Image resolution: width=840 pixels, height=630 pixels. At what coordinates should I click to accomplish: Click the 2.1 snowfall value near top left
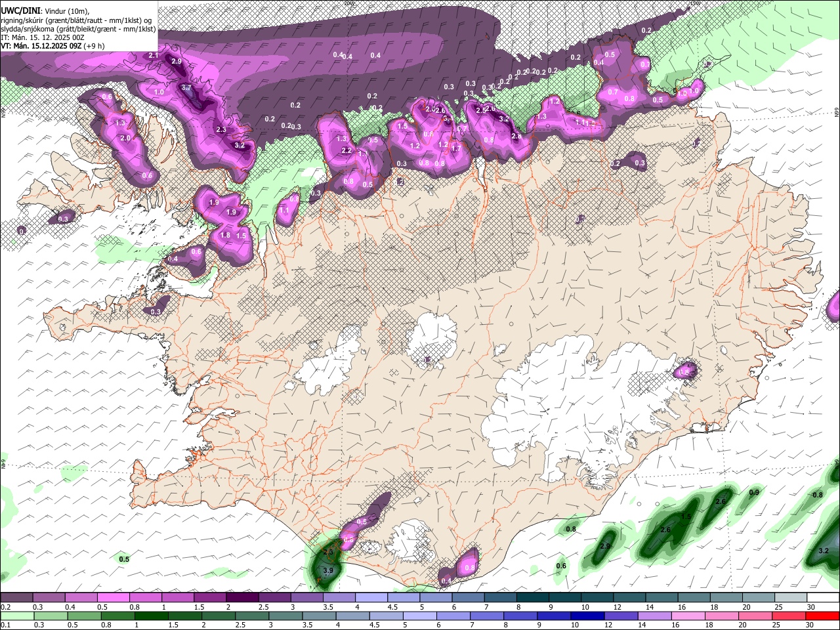(x=154, y=56)
